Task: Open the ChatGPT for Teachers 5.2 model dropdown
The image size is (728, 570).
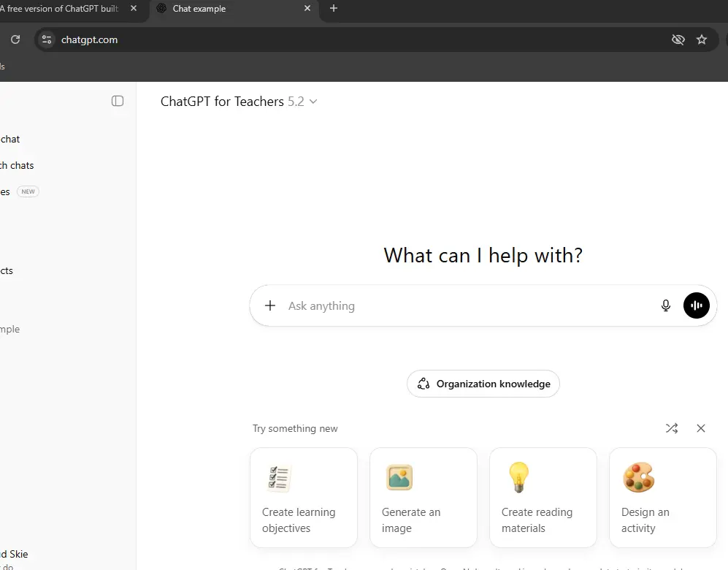Action: [x=239, y=102]
